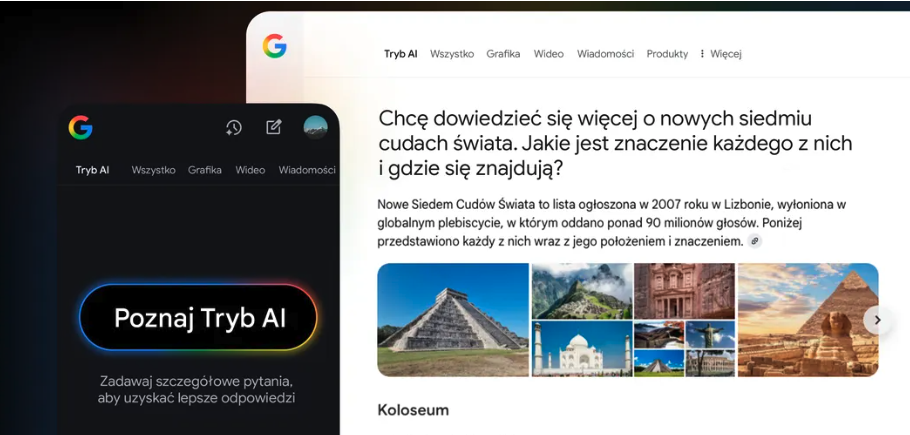
Task: Click the Google logo on the dark panel
Action: click(81, 128)
